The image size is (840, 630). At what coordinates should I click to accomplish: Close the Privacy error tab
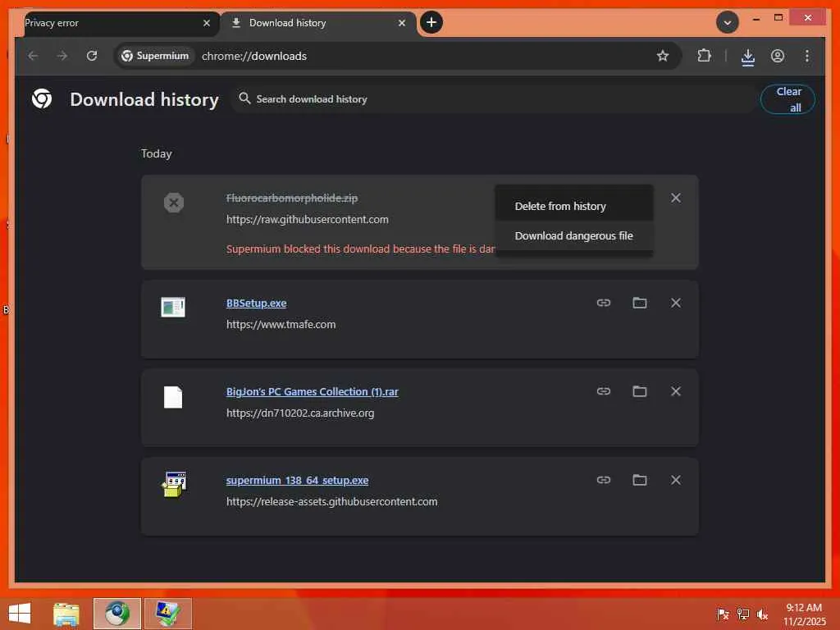click(207, 23)
